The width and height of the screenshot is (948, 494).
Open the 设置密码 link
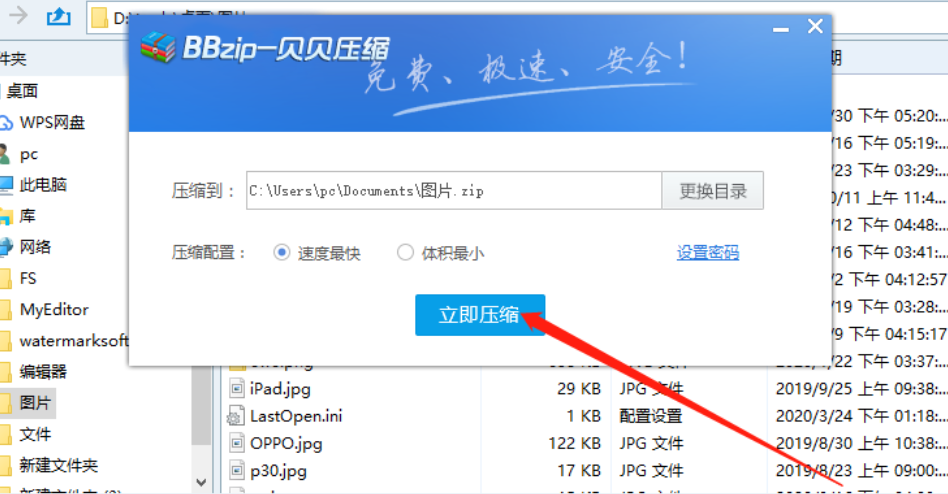tap(707, 253)
